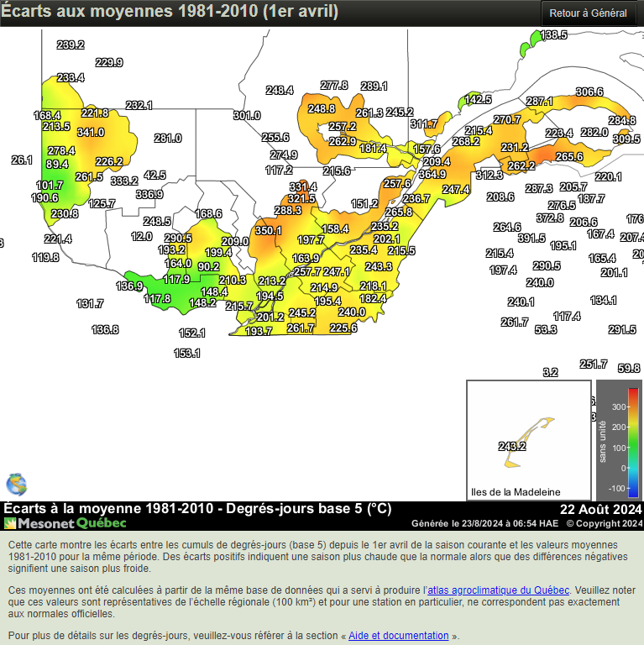The height and width of the screenshot is (645, 644).
Task: Click the 391.5 station label
Action: click(531, 239)
